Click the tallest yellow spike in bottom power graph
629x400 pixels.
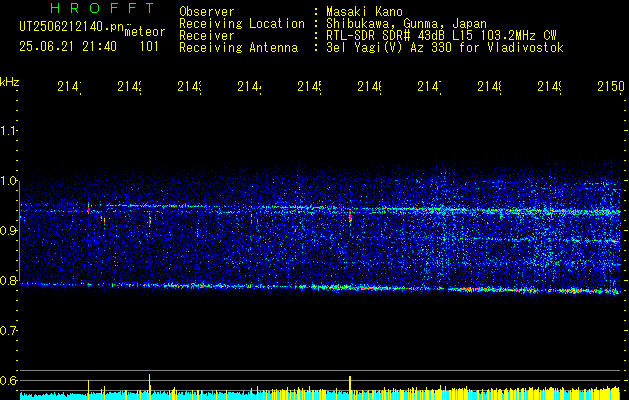pyautogui.click(x=150, y=387)
